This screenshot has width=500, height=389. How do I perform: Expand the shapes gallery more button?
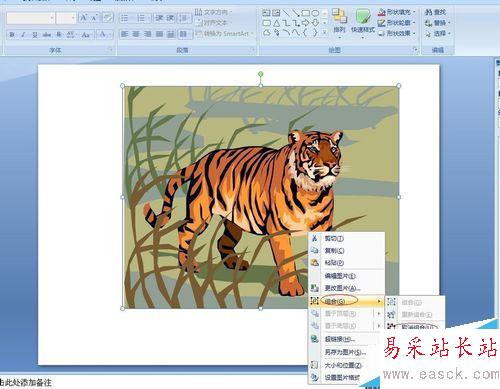pos(325,33)
